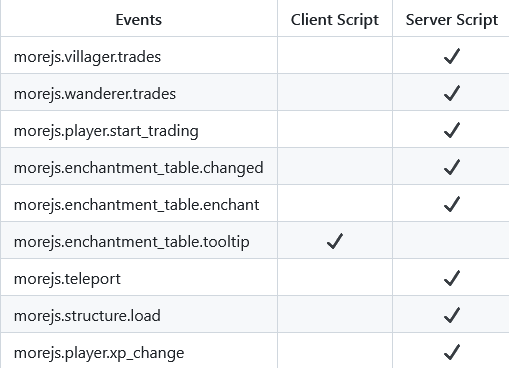Click the morejs.teleport event name

tap(67, 279)
